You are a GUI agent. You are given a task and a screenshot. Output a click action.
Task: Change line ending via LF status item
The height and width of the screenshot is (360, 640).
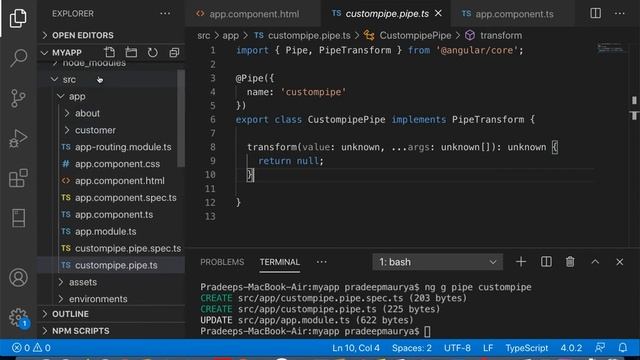tap(488, 348)
